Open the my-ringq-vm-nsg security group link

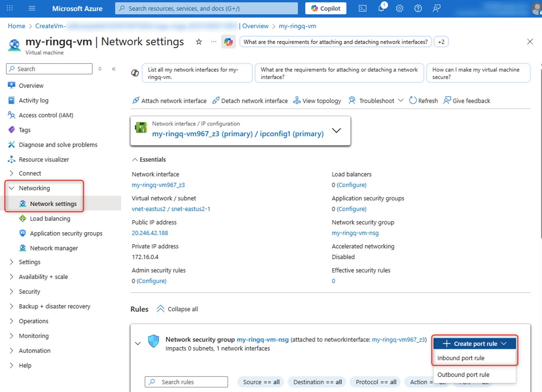(355, 233)
